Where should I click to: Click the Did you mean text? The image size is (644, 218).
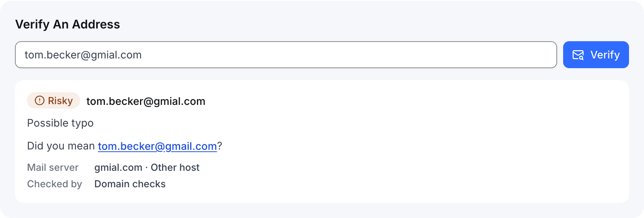click(61, 146)
